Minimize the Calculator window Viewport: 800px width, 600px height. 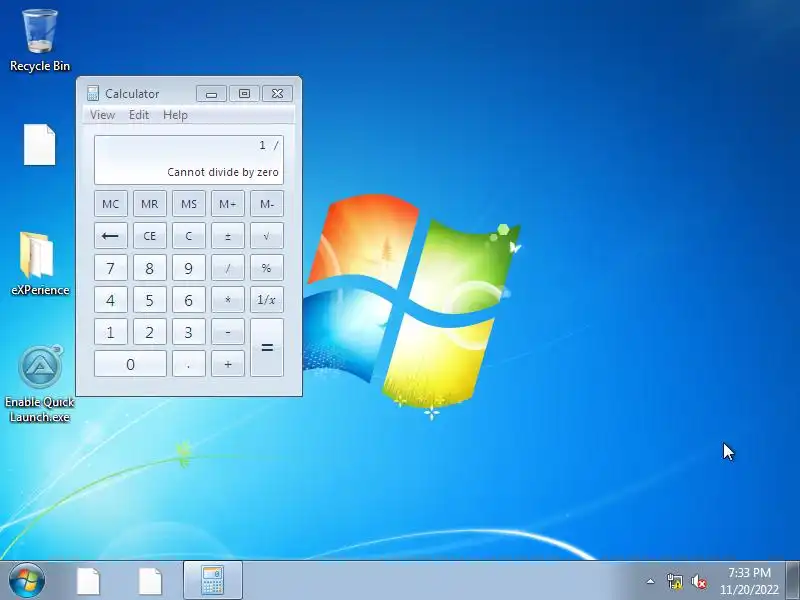tap(211, 94)
